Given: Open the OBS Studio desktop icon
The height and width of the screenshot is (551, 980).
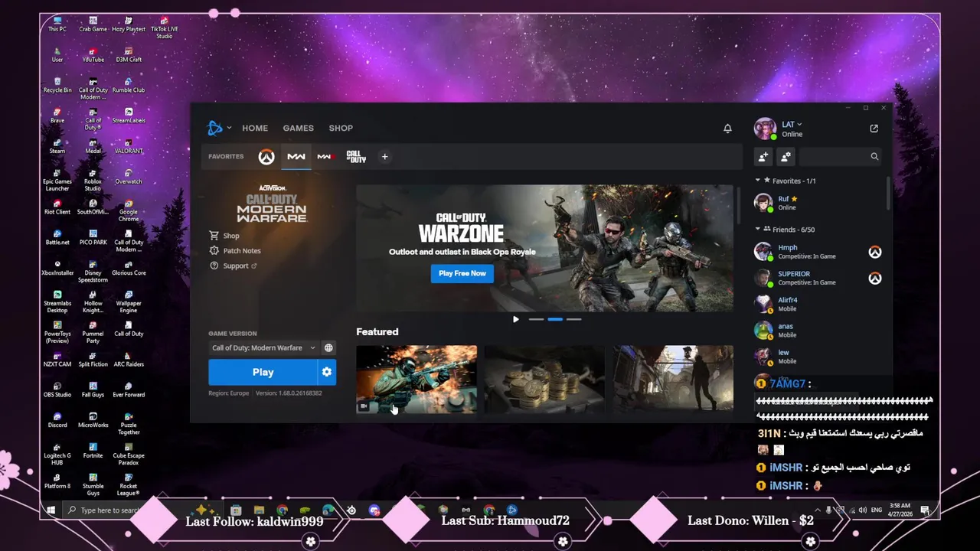Looking at the screenshot, I should click(57, 390).
